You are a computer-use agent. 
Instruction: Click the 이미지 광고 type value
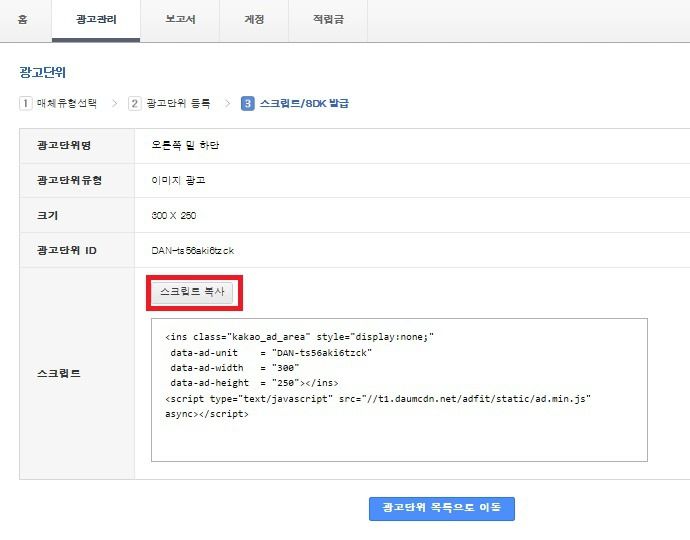pyautogui.click(x=178, y=180)
